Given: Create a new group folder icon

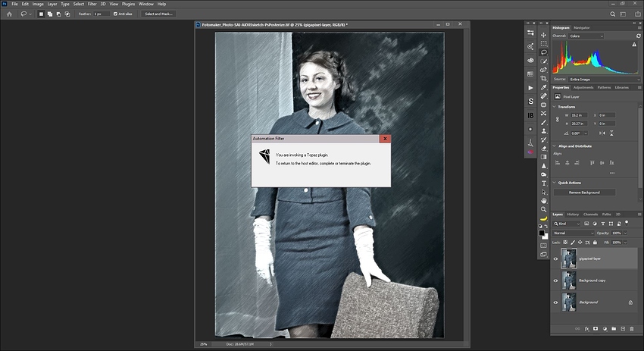Looking at the screenshot, I should click(614, 329).
